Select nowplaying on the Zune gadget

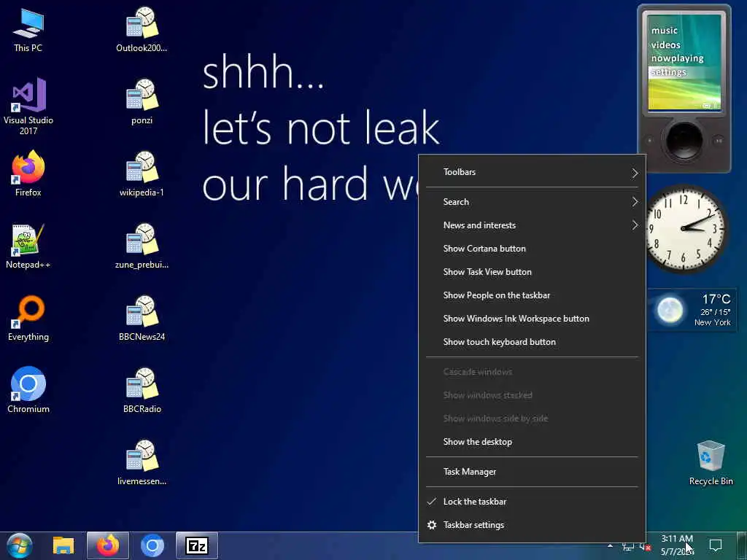677,58
